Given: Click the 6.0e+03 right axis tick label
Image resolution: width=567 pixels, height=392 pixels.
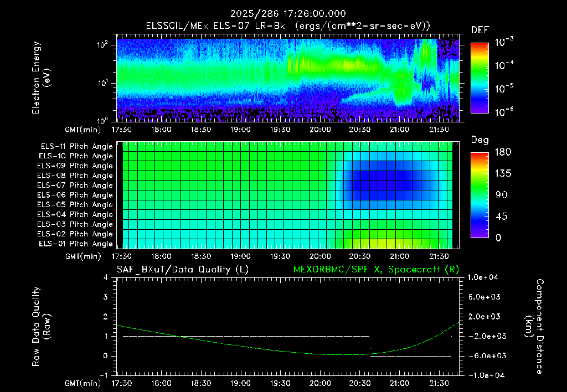Looking at the screenshot, I should (x=484, y=297).
